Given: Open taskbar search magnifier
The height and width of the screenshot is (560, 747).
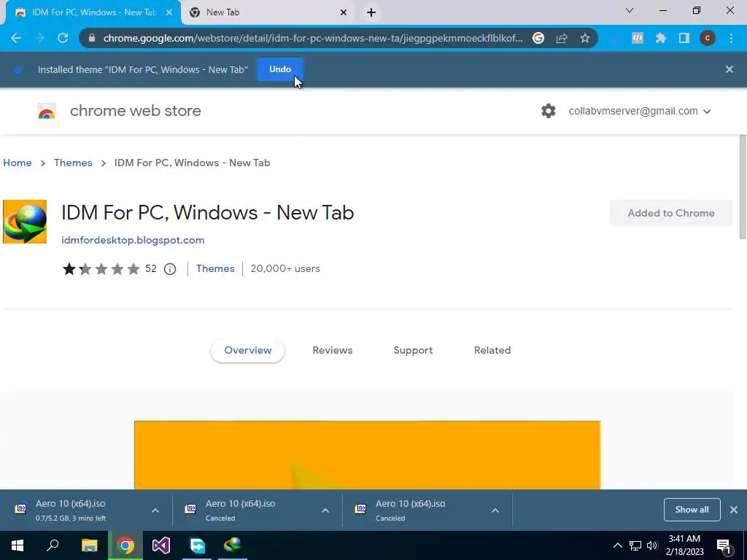Looking at the screenshot, I should (x=53, y=545).
